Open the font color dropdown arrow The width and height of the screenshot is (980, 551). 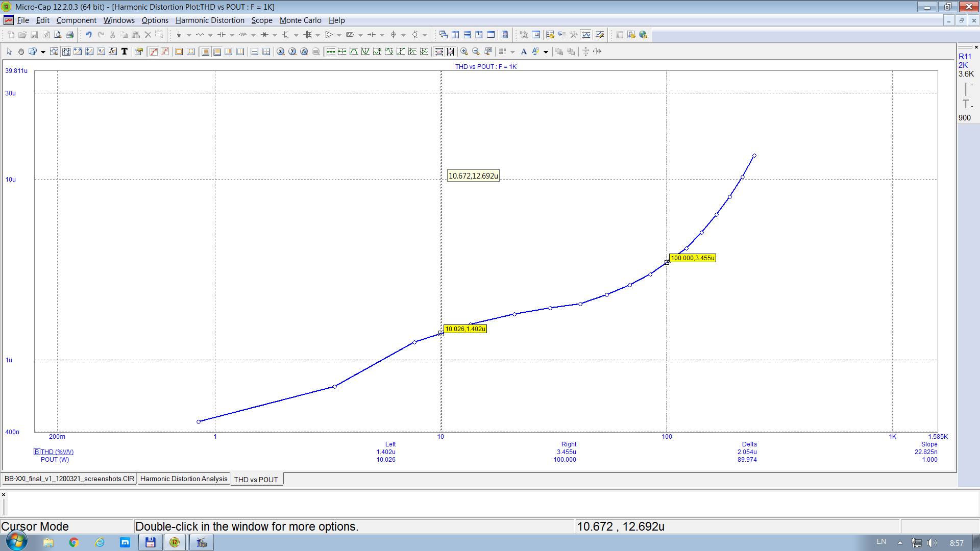tap(545, 52)
